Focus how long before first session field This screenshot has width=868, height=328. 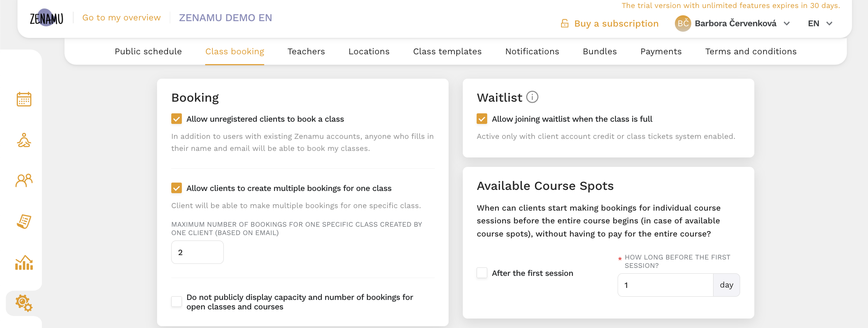[x=665, y=285]
